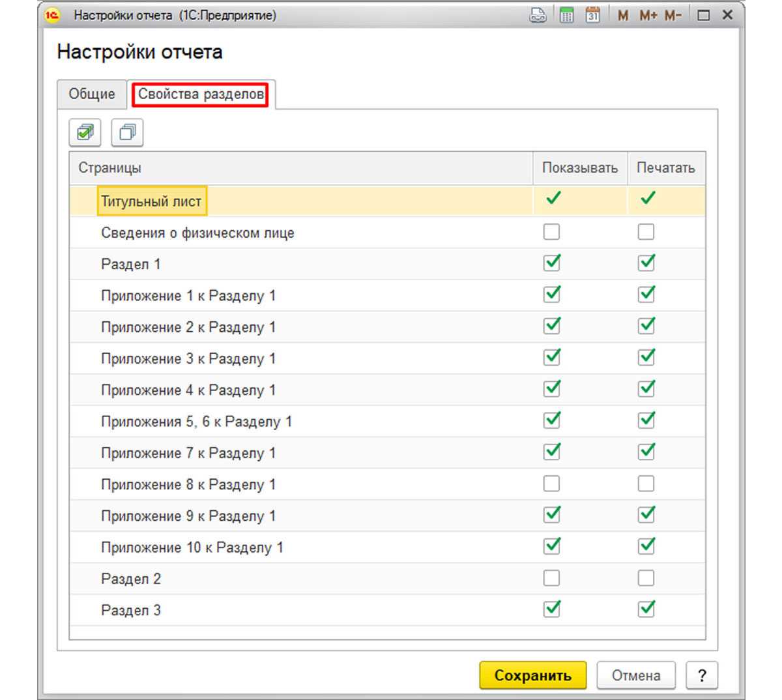Uncheck Показывать for Раздел 1
This screenshot has width=782, height=700.
[551, 263]
